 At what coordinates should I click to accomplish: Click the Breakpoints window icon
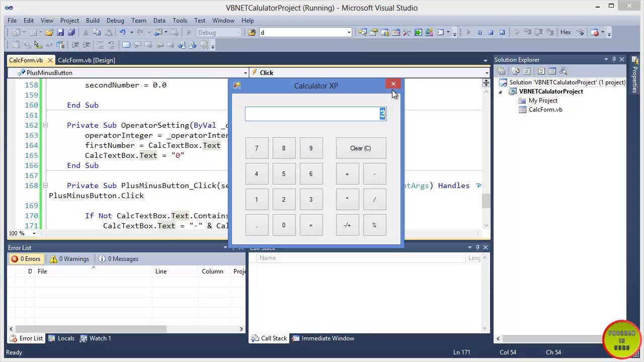click(595, 32)
